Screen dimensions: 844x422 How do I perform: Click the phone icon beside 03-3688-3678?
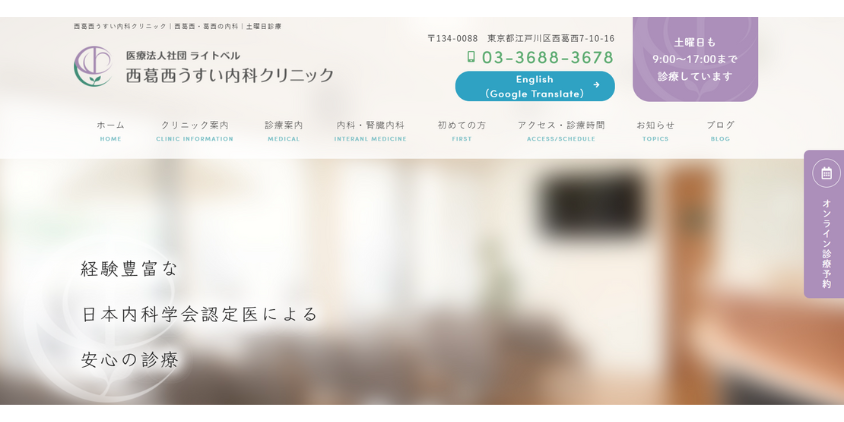point(471,57)
